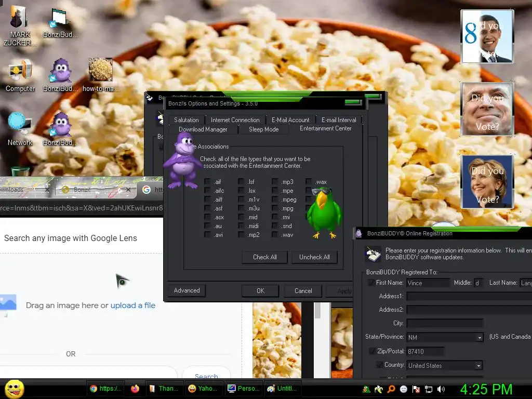The height and width of the screenshot is (399, 532).
Task: Click the Zip/Postal field showing 87410
Action: point(425,352)
